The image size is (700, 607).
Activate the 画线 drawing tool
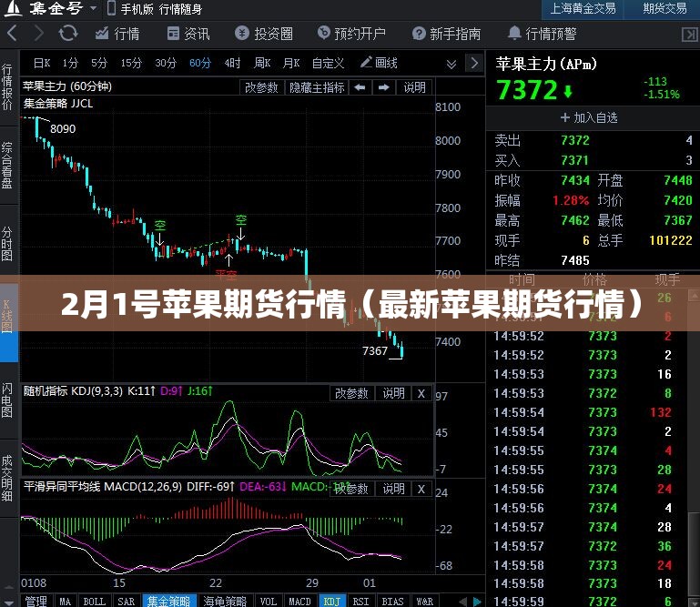(379, 63)
